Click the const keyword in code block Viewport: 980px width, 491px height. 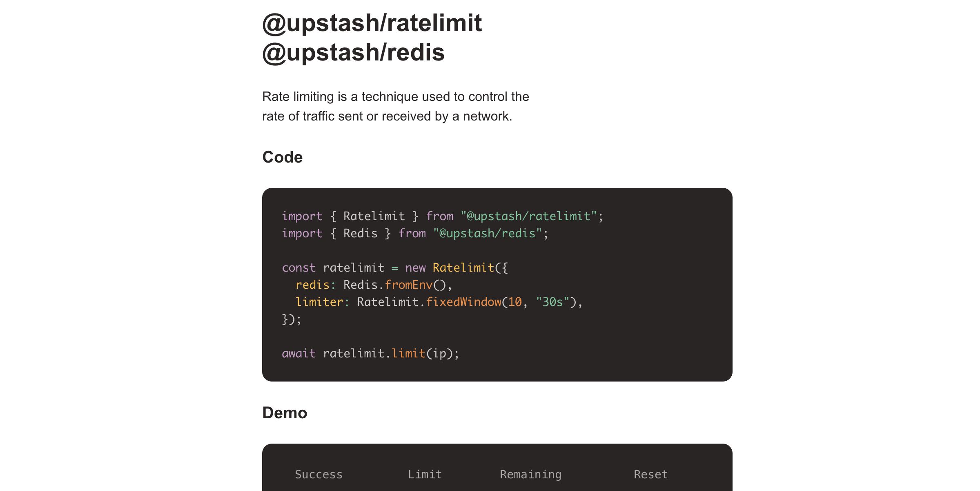[299, 268]
